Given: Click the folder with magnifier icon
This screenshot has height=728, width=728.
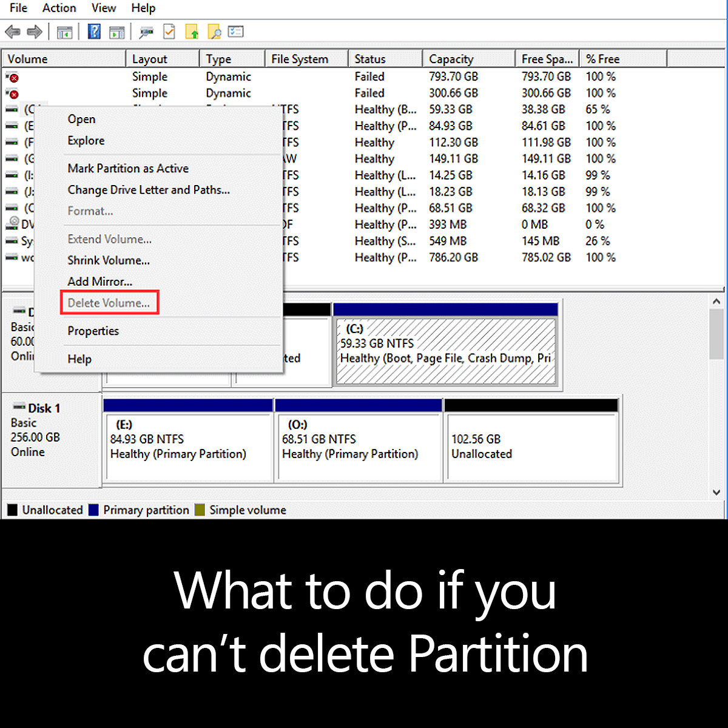Looking at the screenshot, I should (214, 32).
